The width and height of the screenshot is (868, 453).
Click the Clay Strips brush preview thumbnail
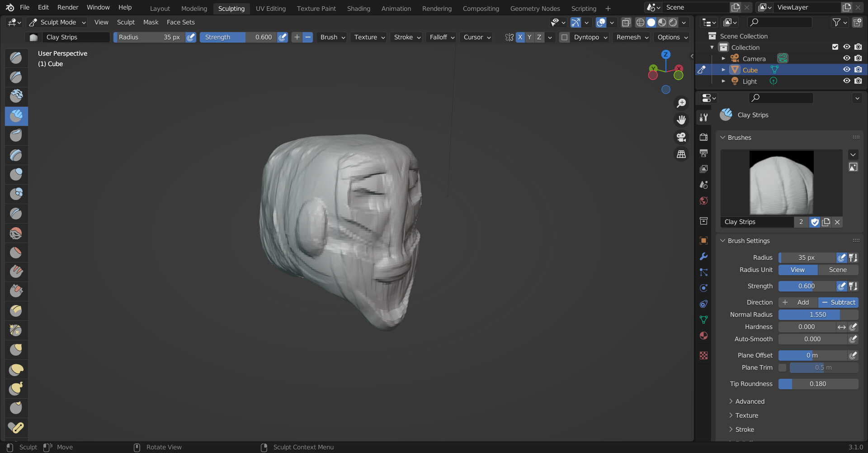pos(781,182)
